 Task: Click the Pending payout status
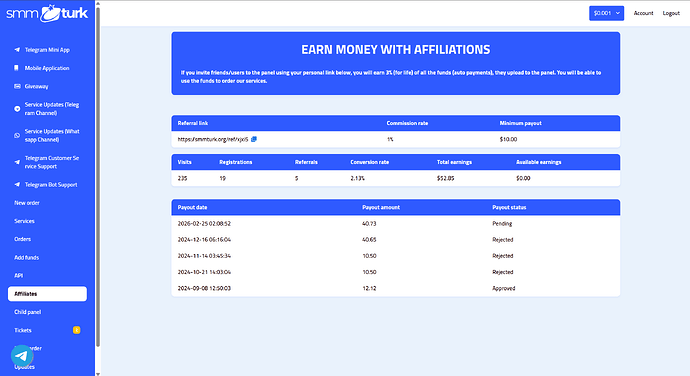pyautogui.click(x=502, y=224)
